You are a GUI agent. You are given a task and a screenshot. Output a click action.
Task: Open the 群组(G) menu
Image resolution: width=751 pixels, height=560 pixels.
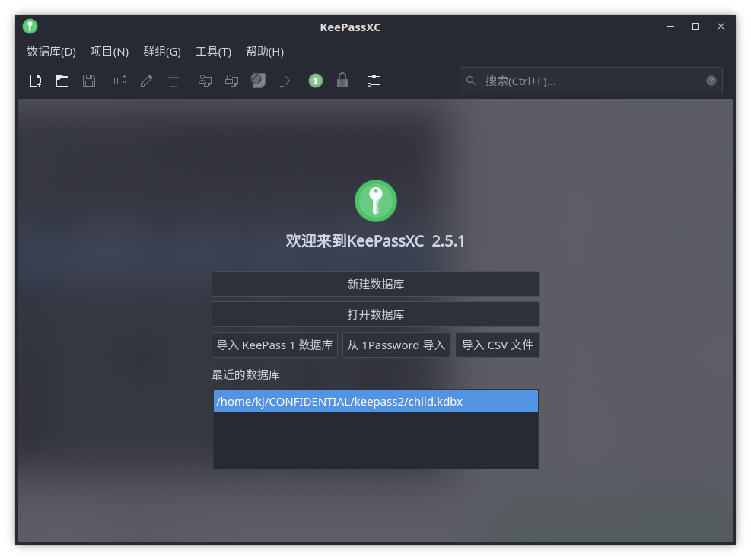pyautogui.click(x=162, y=51)
